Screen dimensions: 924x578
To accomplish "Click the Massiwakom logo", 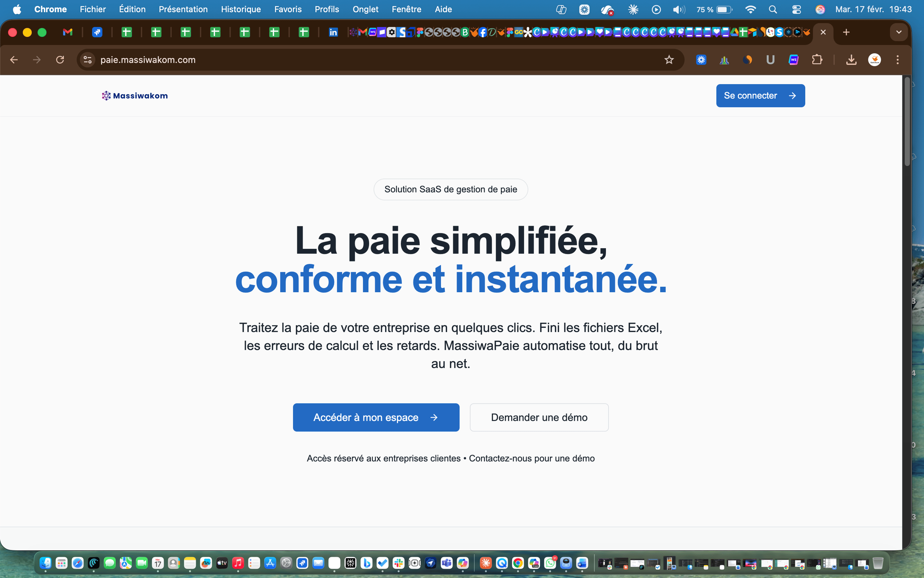I will [135, 96].
